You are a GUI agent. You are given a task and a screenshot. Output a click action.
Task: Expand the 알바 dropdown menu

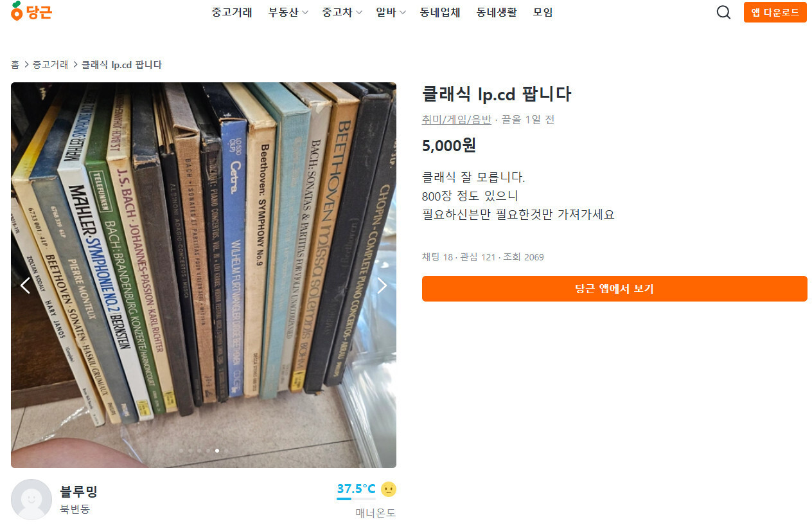(391, 12)
